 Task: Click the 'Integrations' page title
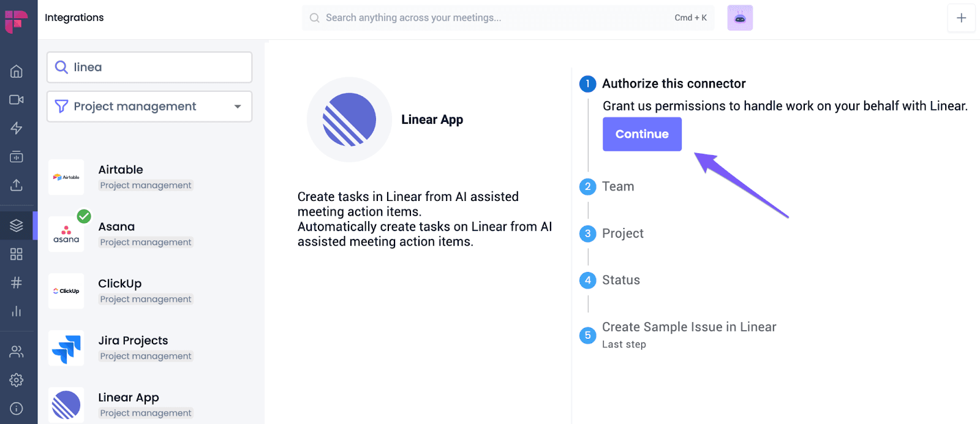(74, 18)
